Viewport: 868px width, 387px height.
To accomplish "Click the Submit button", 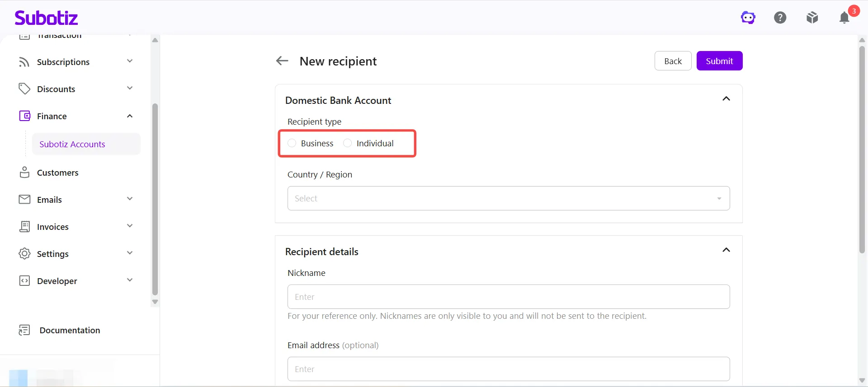I will click(720, 61).
